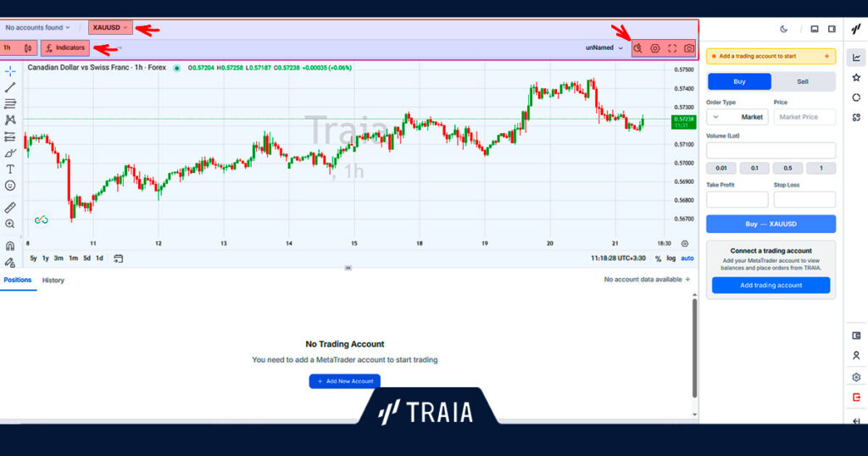Select the crosshair cursor tool
The height and width of the screenshot is (456, 868).
pos(10,71)
